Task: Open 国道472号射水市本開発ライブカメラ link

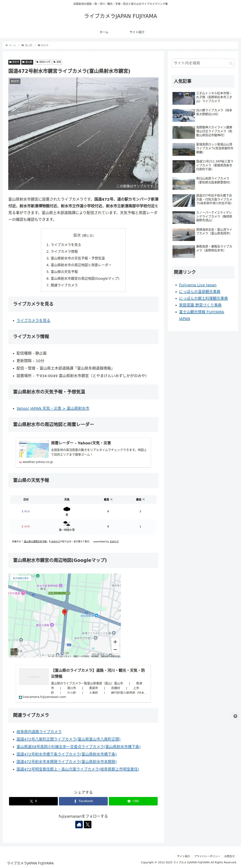Action: point(66,762)
